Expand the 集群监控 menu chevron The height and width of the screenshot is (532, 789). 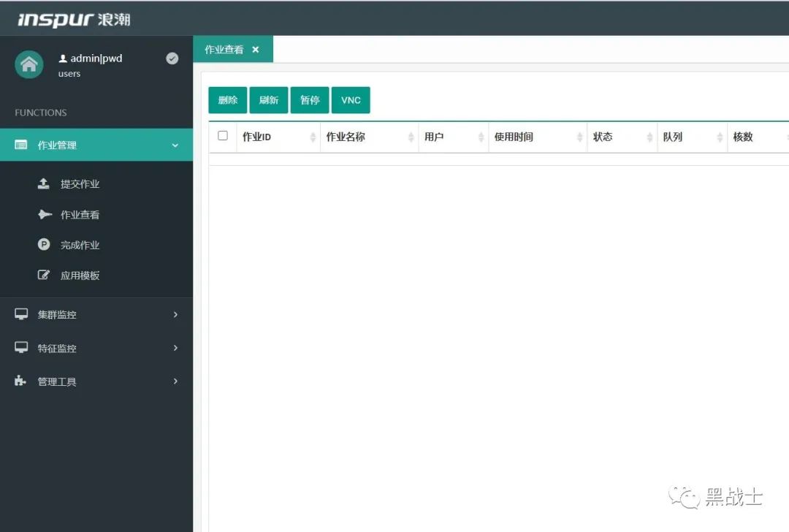(175, 314)
